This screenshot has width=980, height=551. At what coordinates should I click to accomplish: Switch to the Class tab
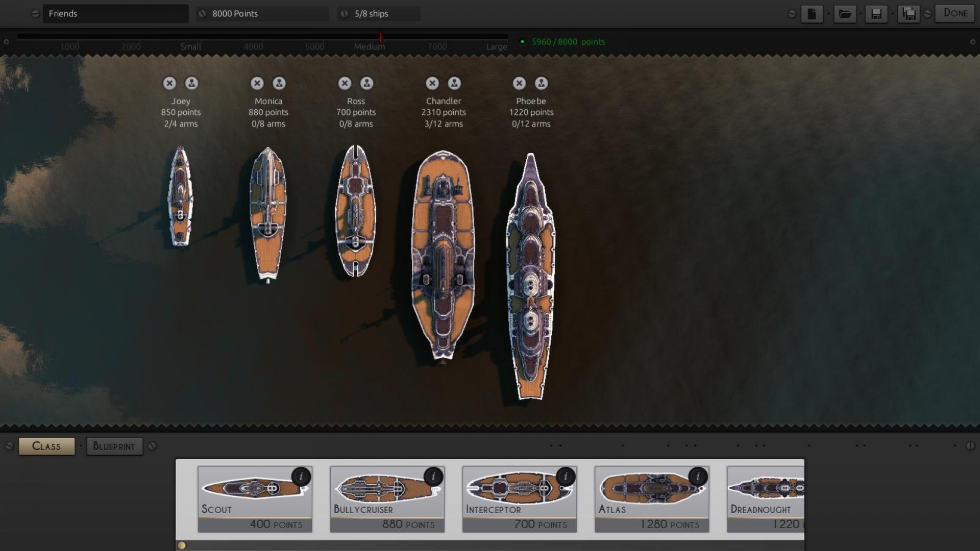(46, 446)
